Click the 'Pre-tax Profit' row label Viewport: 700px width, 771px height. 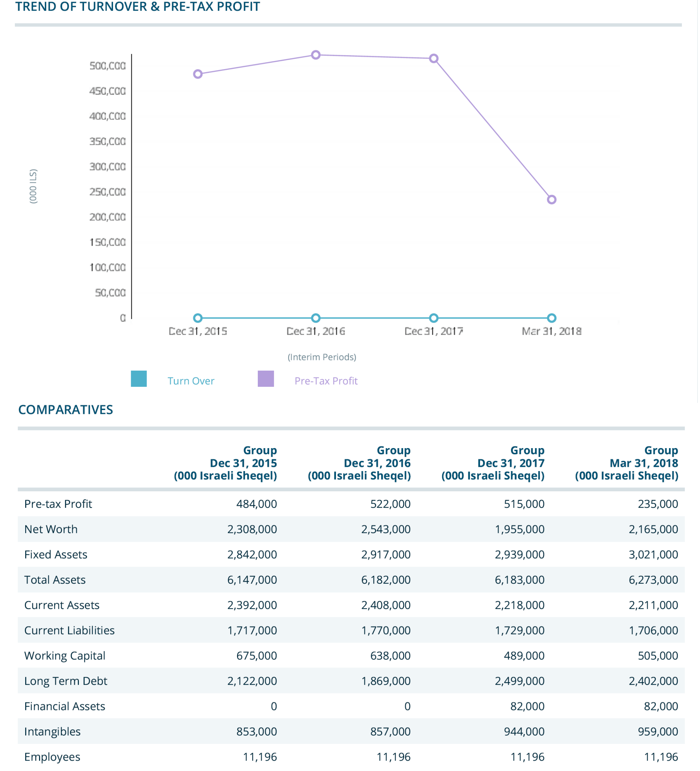(x=58, y=504)
